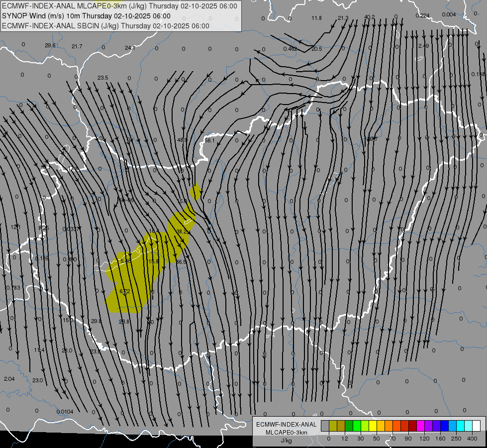Click the olive-yellow legend swatch after gray
Viewport: 487px width, 448px height.
click(333, 426)
